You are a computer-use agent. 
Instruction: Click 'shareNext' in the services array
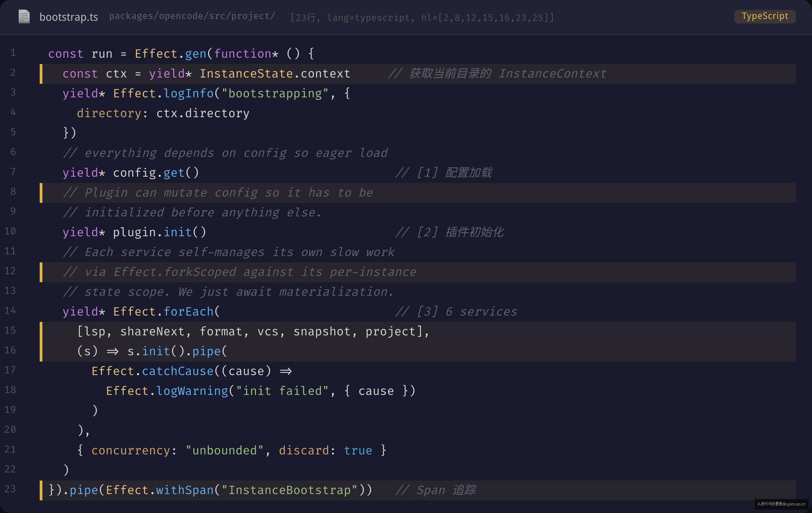(152, 332)
